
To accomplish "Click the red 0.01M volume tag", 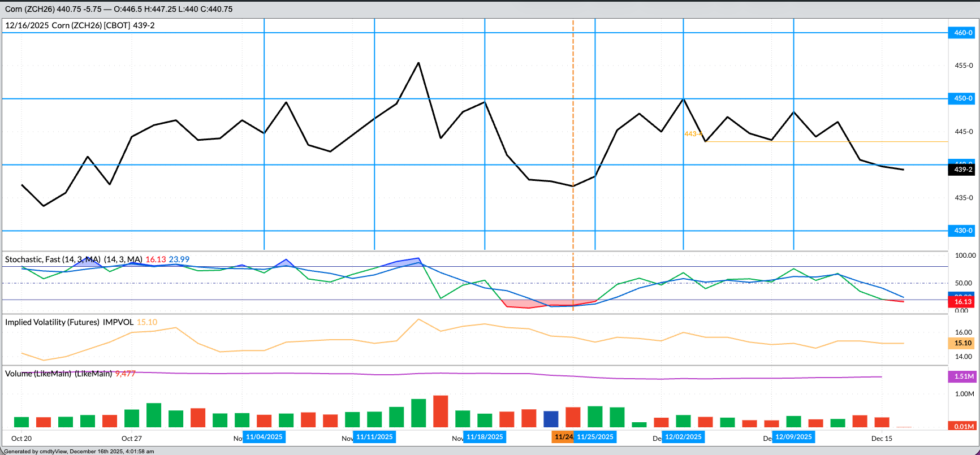I will 963,427.
